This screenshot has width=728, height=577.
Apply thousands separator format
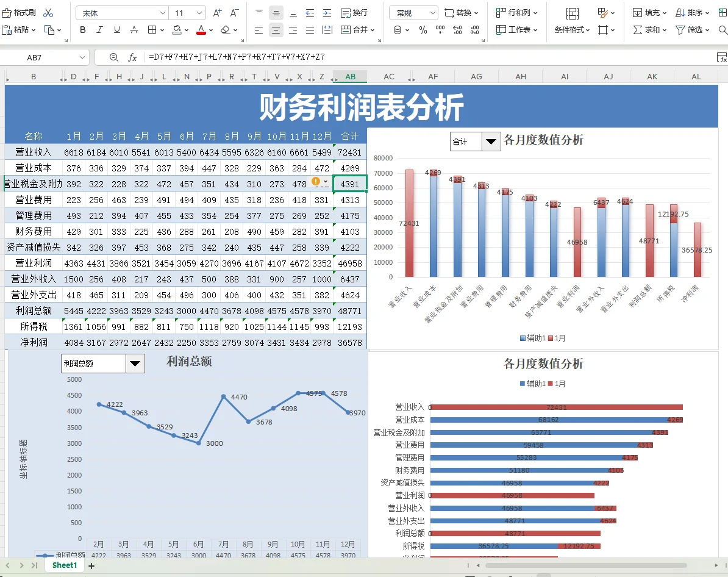click(x=440, y=30)
